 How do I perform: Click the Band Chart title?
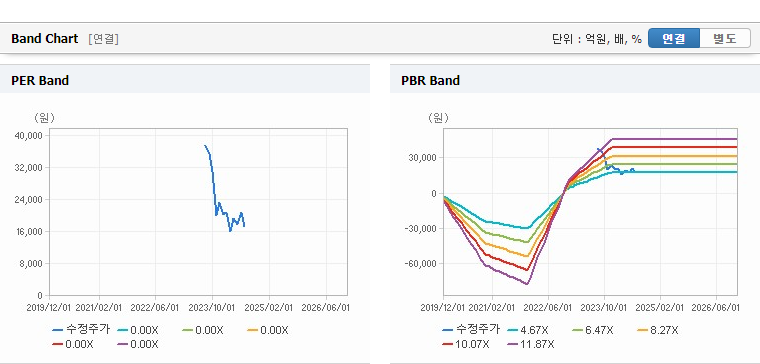click(x=45, y=39)
